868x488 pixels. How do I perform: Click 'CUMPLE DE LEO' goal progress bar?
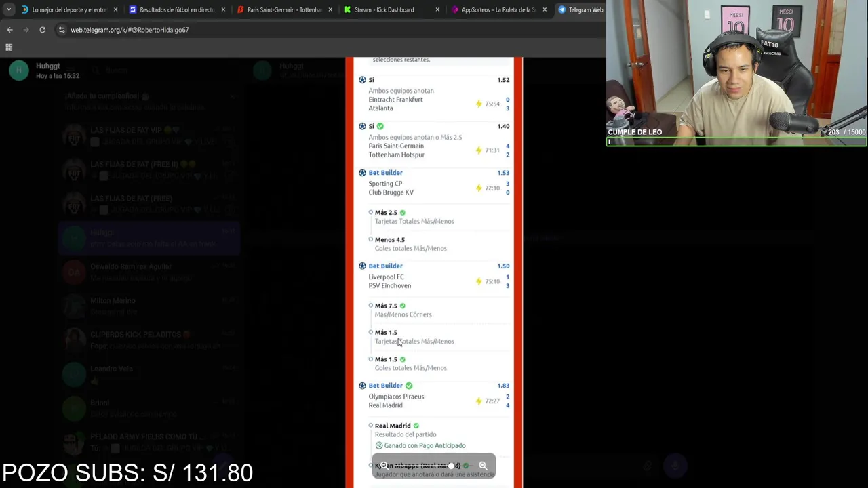(x=736, y=142)
